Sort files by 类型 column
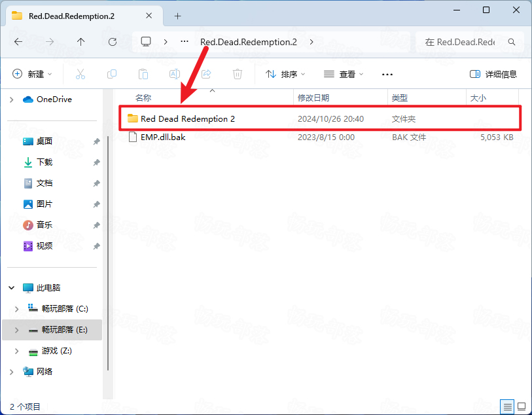This screenshot has height=415, width=532. (x=400, y=98)
